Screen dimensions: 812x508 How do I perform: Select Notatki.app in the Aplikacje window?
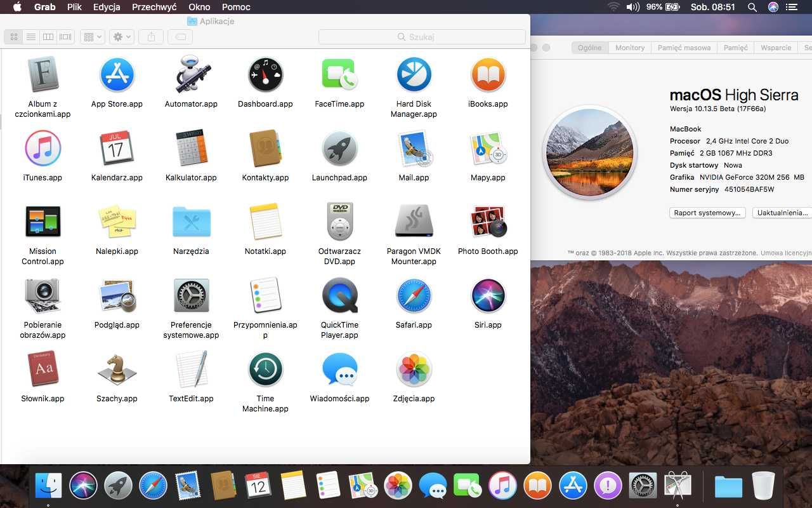tap(265, 222)
